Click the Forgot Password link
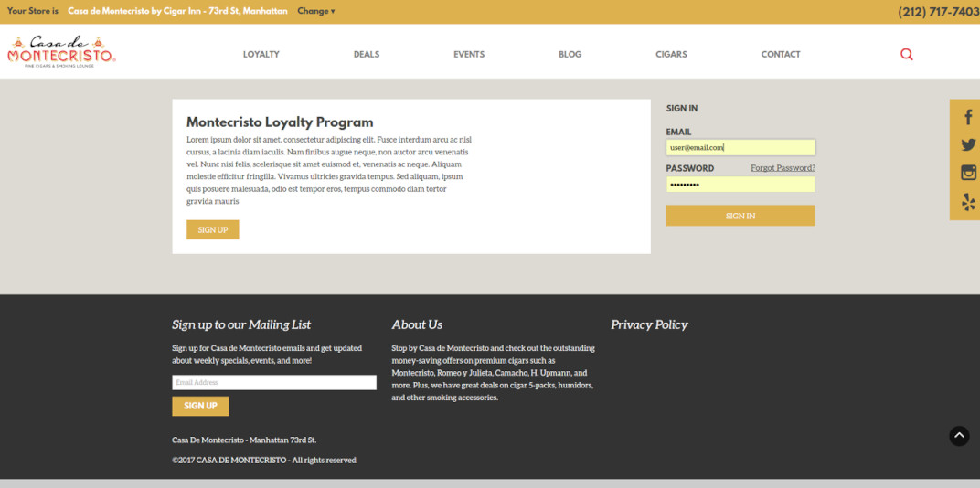Image resolution: width=980 pixels, height=488 pixels. coord(783,168)
